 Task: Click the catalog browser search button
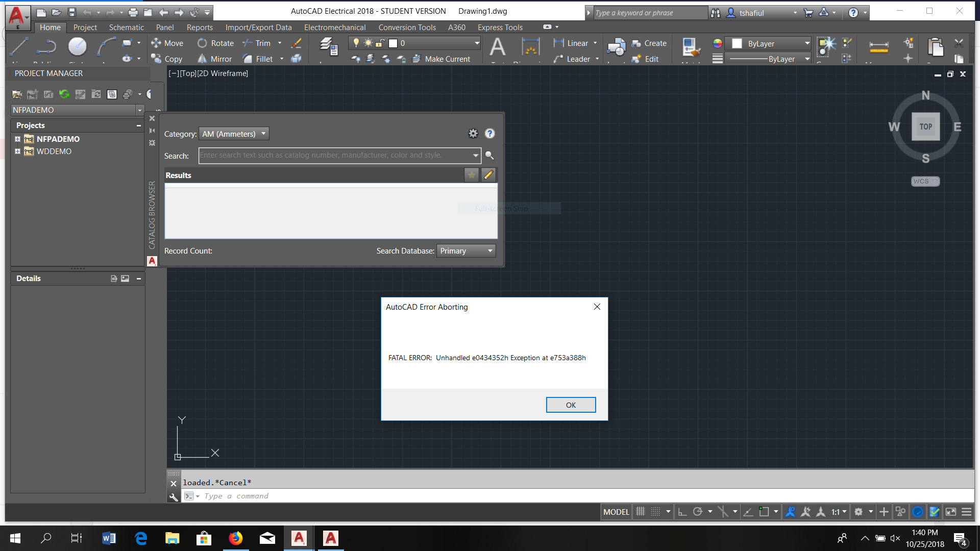coord(490,156)
